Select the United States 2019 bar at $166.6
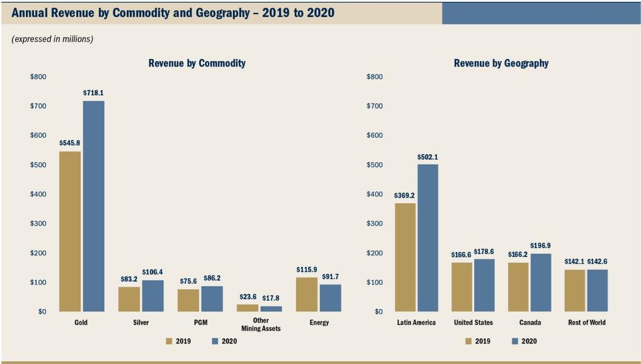The image size is (641, 364). [462, 287]
